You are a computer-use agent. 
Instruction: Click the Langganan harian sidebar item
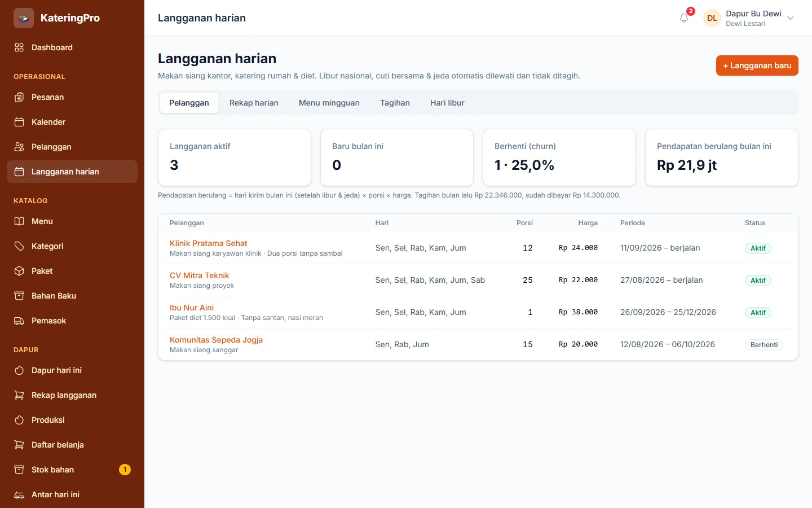72,172
